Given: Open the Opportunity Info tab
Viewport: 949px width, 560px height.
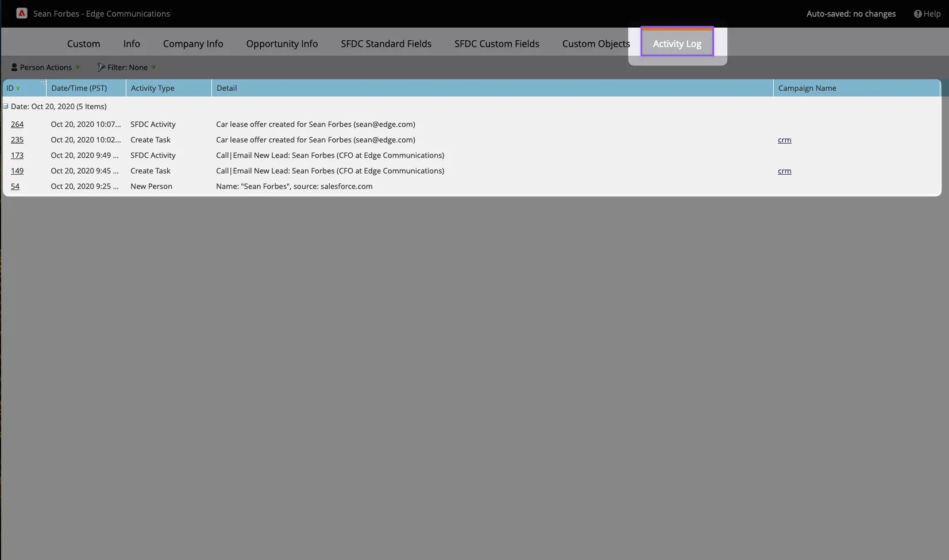Looking at the screenshot, I should coord(282,44).
